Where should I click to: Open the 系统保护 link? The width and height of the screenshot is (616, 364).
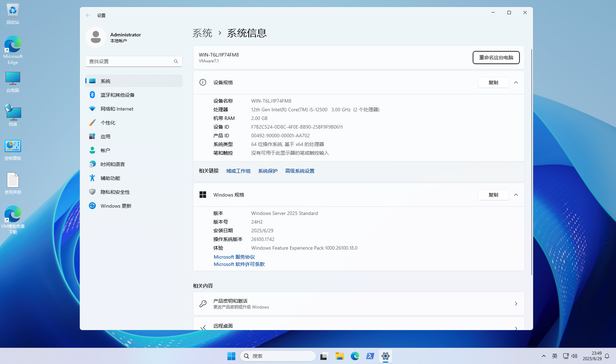tap(268, 171)
